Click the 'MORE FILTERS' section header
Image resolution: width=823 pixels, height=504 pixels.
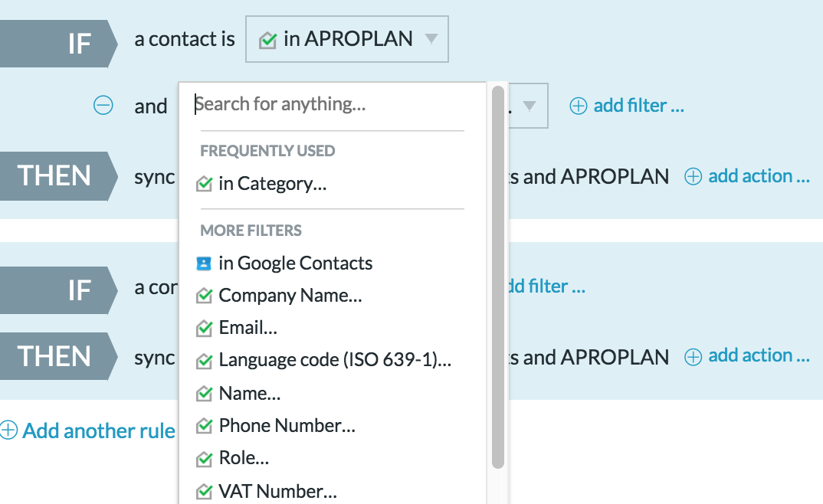(251, 231)
